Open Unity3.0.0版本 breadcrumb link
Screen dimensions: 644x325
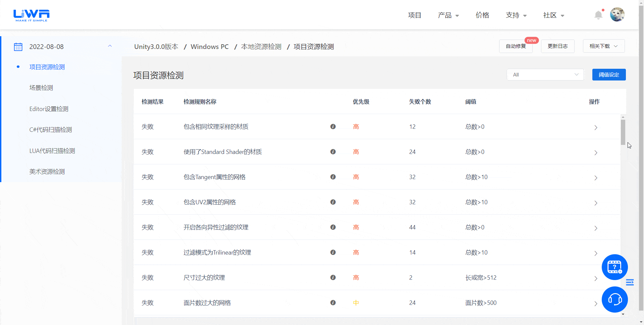[x=156, y=47]
